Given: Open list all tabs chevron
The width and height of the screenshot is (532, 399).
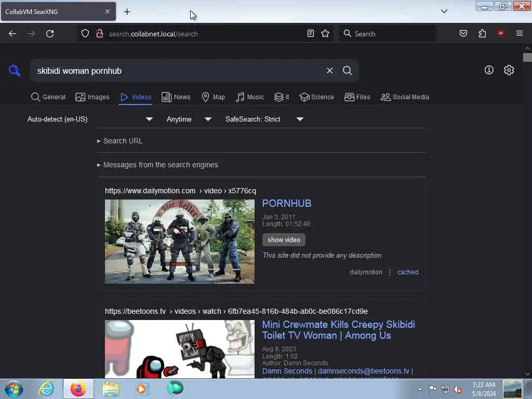Looking at the screenshot, I should pyautogui.click(x=444, y=11).
